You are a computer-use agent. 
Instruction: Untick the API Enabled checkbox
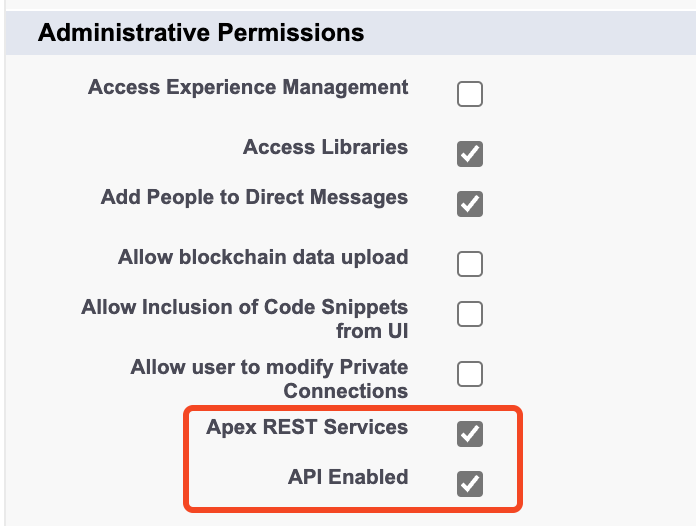pos(470,483)
